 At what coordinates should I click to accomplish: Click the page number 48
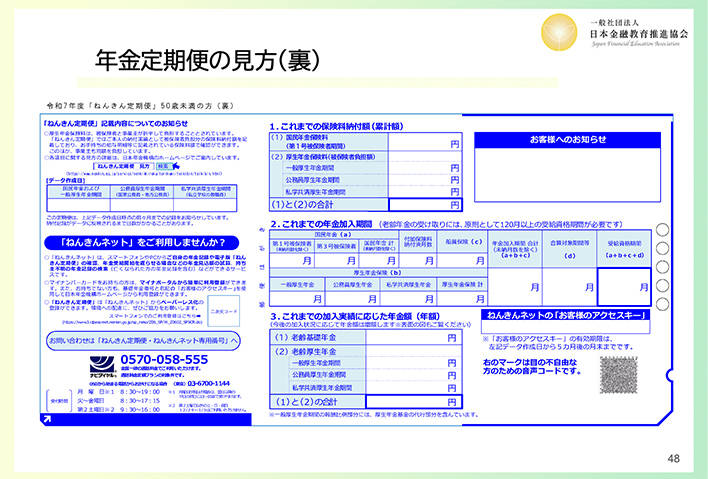(673, 459)
